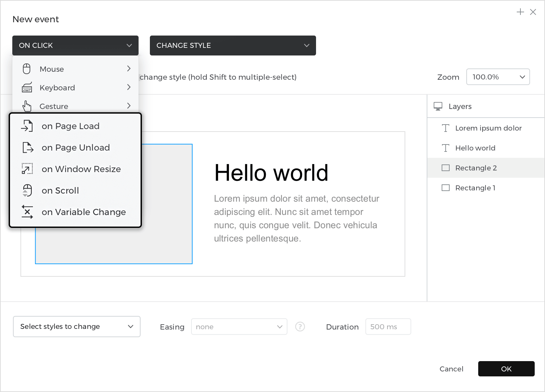Screen dimensions: 545x392
Task: Click the OK button
Action: (x=506, y=369)
